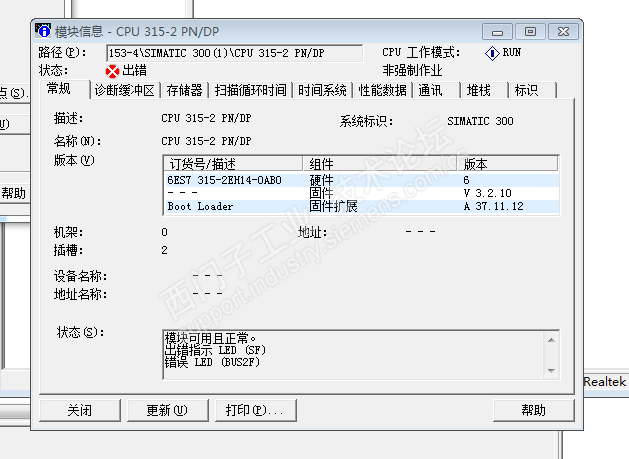Click the status text 模块可用且正常
The image size is (629, 459).
click(211, 338)
